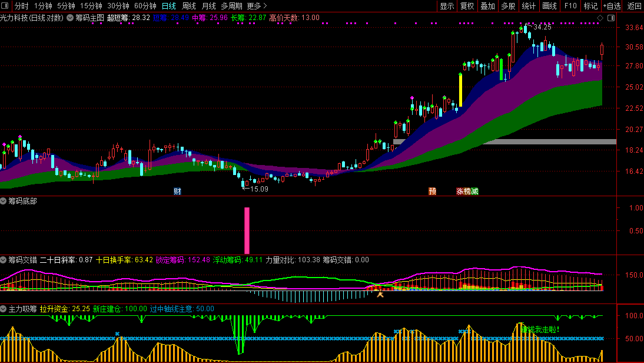Click the 榜 ranking list marker
The height and width of the screenshot is (363, 644).
coord(467,192)
